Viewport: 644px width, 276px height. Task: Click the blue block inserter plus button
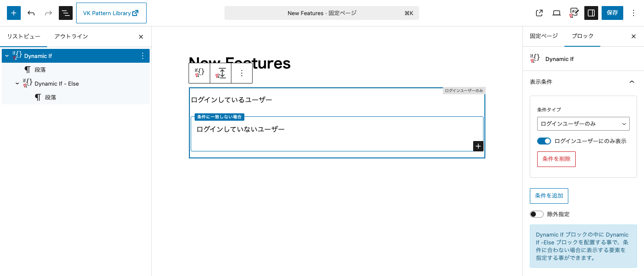(x=14, y=13)
